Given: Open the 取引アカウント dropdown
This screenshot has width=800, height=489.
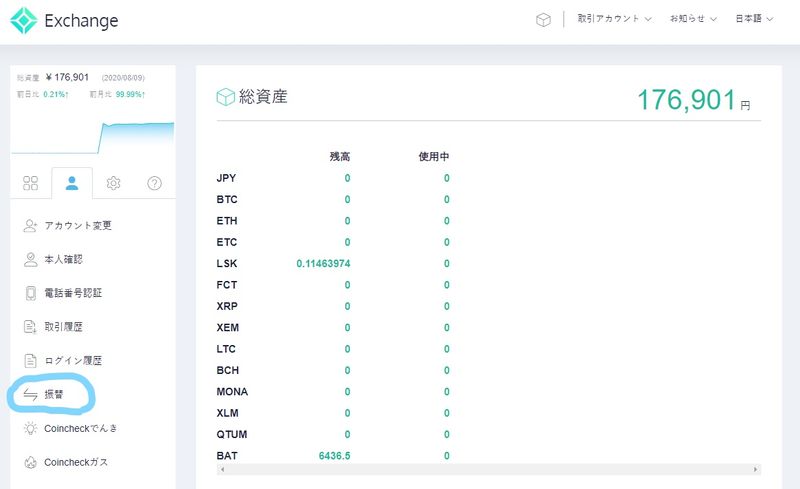Looking at the screenshot, I should click(x=614, y=19).
